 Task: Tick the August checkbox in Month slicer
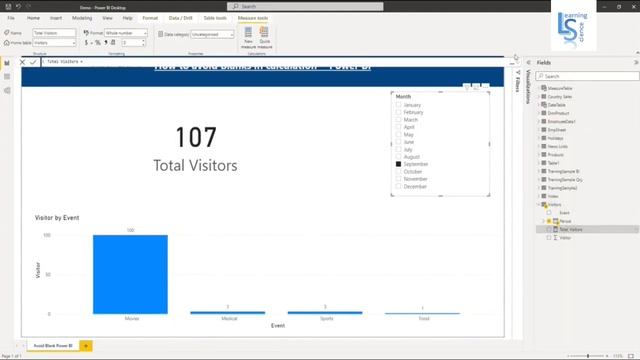point(398,157)
